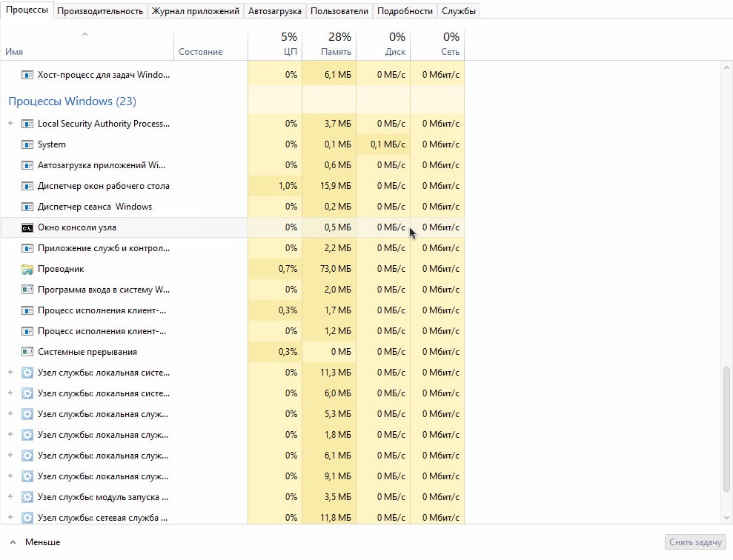
Task: Click the Диспетчер окон рабочего стола icon
Action: [27, 186]
